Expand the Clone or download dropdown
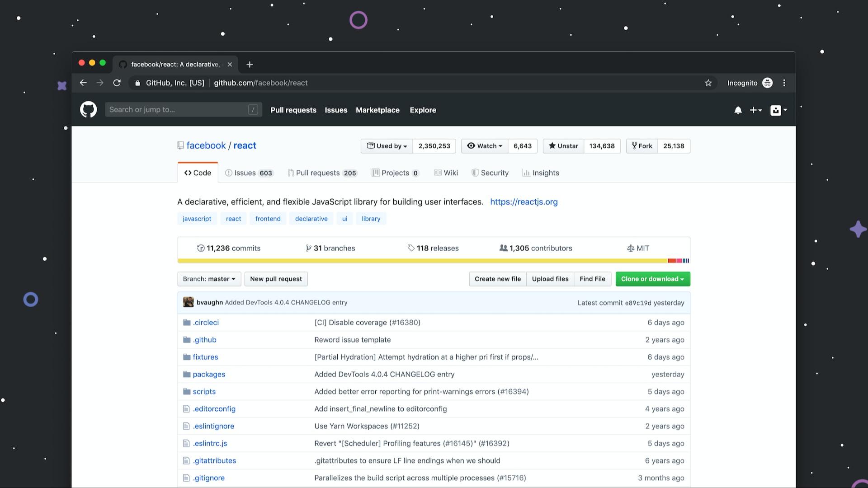The image size is (868, 488). (652, 279)
